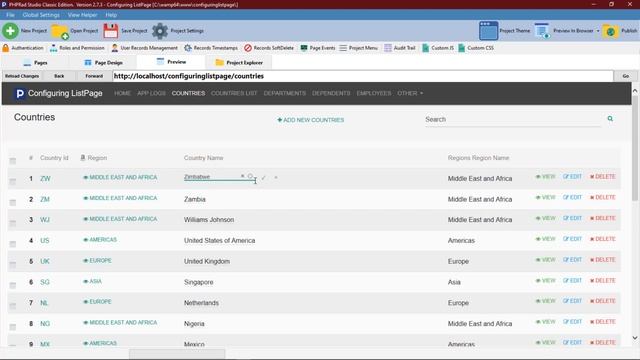This screenshot has width=640, height=360.
Task: Toggle the select-all checkbox in table header
Action: pos(13,161)
